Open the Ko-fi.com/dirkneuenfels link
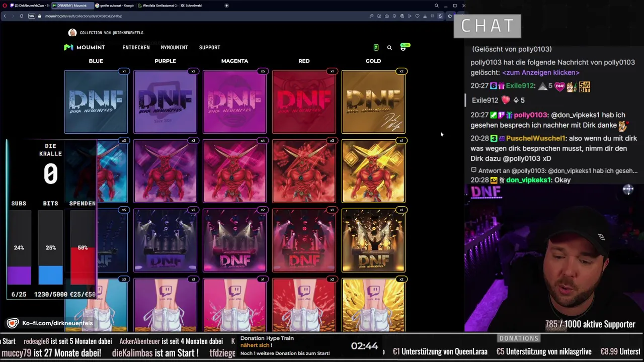The width and height of the screenshot is (644, 362). pos(57,323)
